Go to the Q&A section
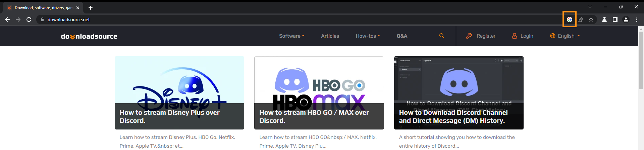This screenshot has height=150, width=644. point(402,36)
